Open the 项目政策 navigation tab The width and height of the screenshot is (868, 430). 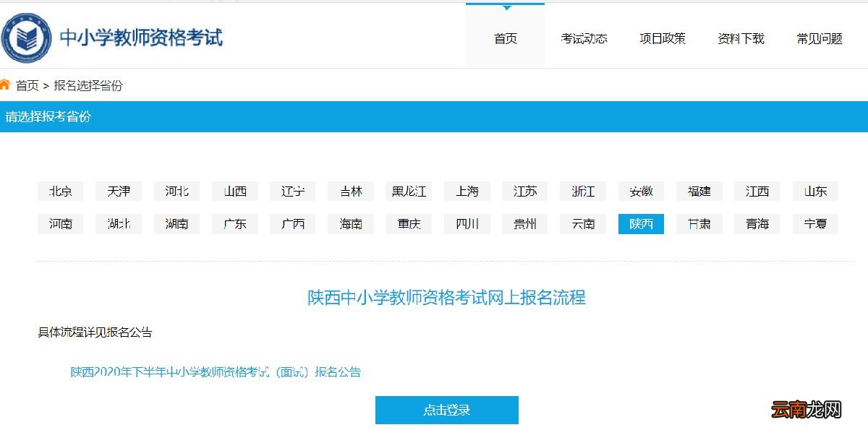663,39
